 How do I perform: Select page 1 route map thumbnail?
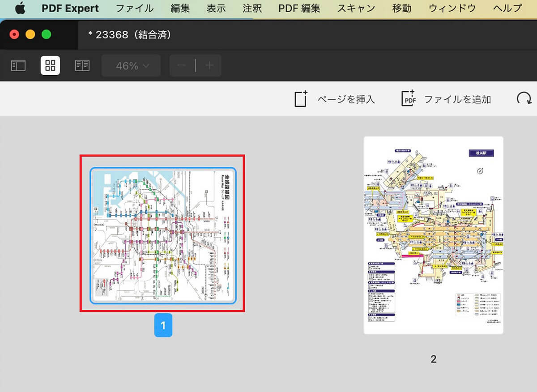click(x=163, y=235)
